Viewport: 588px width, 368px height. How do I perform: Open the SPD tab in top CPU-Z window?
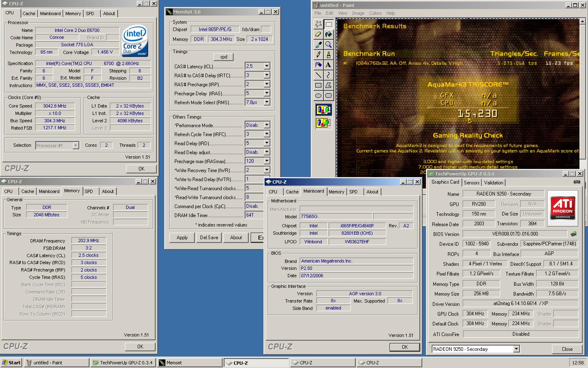coord(90,13)
